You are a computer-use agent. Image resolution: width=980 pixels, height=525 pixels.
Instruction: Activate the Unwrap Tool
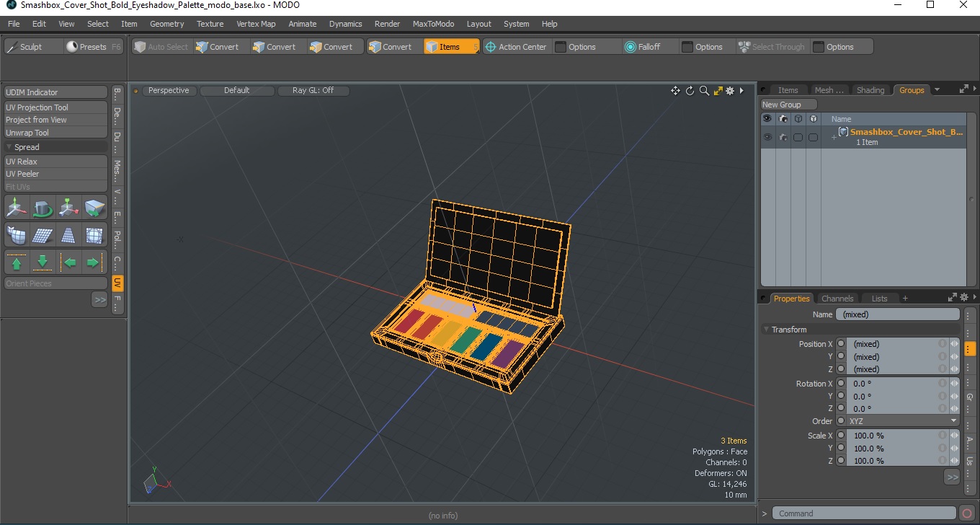click(x=56, y=133)
